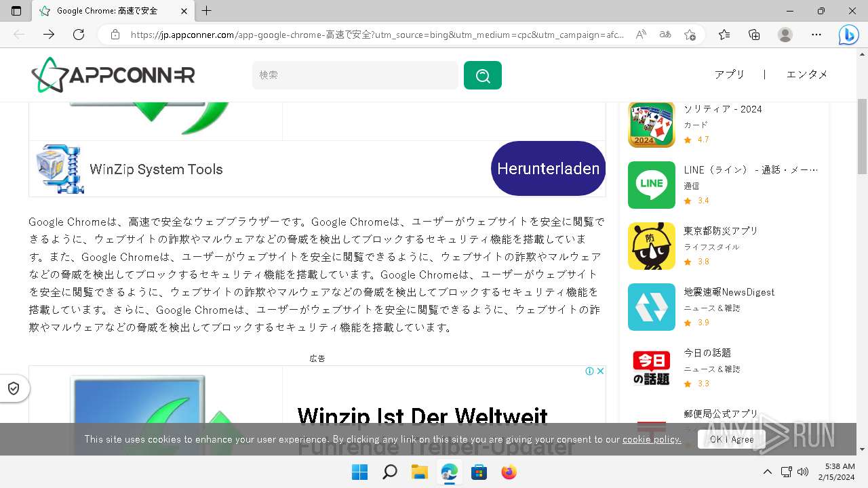Screen dimensions: 868x488
Task: Click Microsoft Edge taskbar icon
Action: click(449, 472)
